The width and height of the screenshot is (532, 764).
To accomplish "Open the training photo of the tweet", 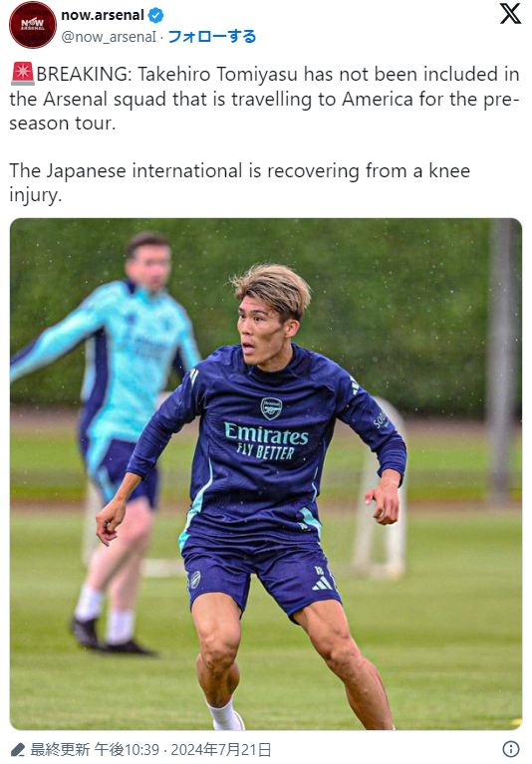I will pyautogui.click(x=266, y=473).
